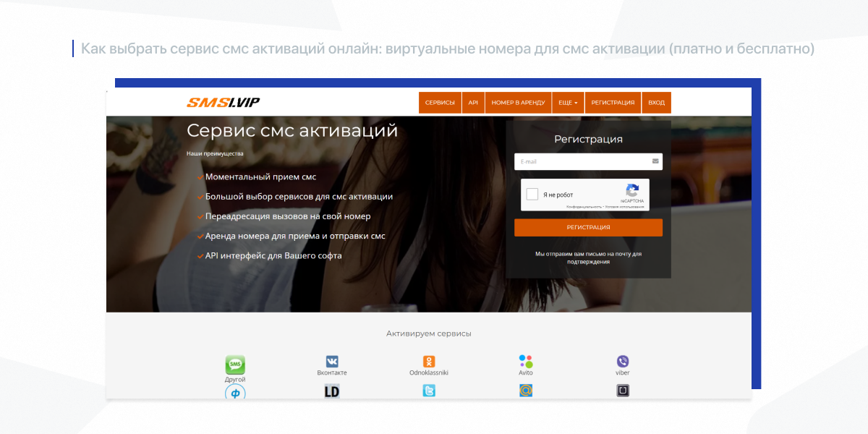Check the 'Я не робот' reCAPTCHA box

(x=532, y=194)
